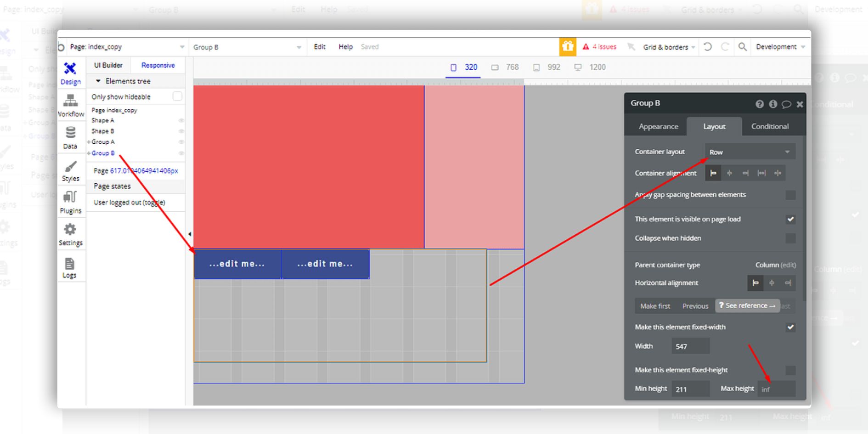This screenshot has width=868, height=434.
Task: Switch to the Appearance tab
Action: [658, 127]
